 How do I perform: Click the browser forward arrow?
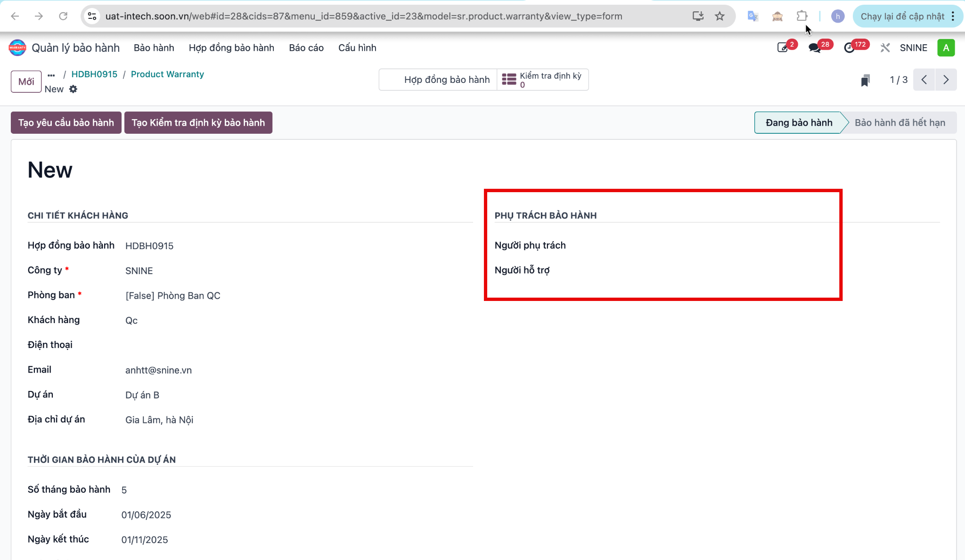(x=39, y=16)
